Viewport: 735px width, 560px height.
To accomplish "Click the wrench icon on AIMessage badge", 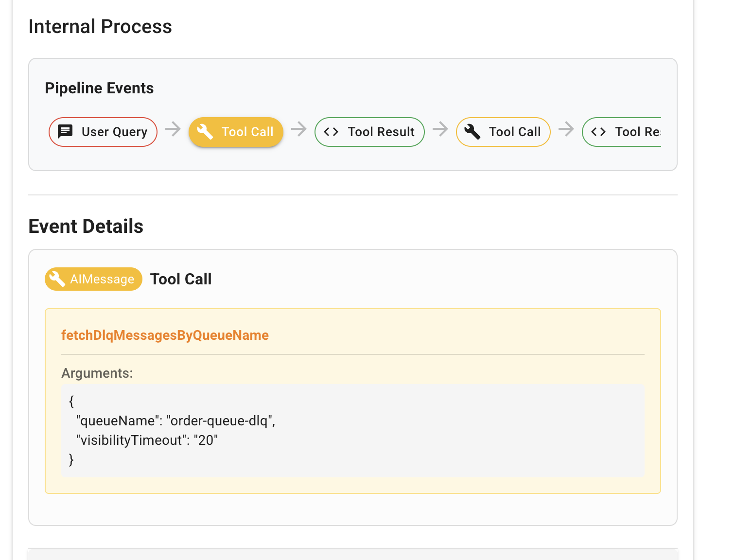I will click(x=58, y=279).
